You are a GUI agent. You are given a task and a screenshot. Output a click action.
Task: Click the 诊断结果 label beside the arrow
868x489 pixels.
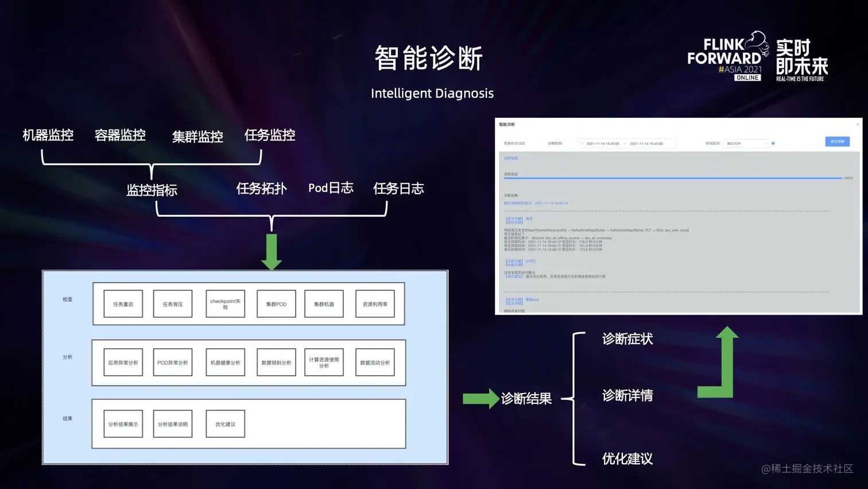tap(526, 399)
